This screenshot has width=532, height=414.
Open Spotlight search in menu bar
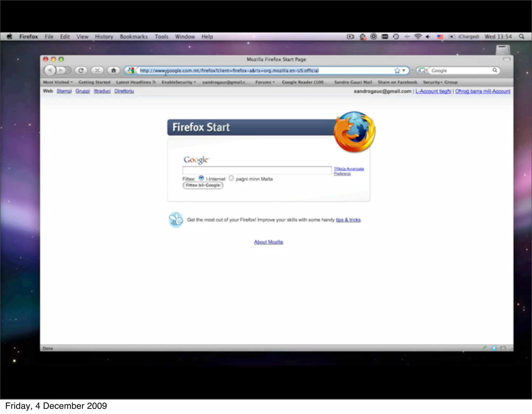click(x=522, y=37)
